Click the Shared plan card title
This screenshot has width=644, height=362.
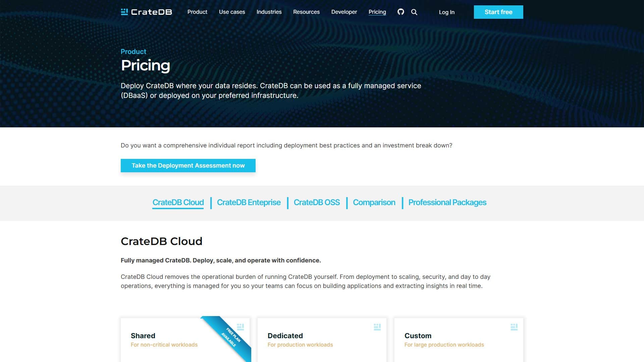143,336
